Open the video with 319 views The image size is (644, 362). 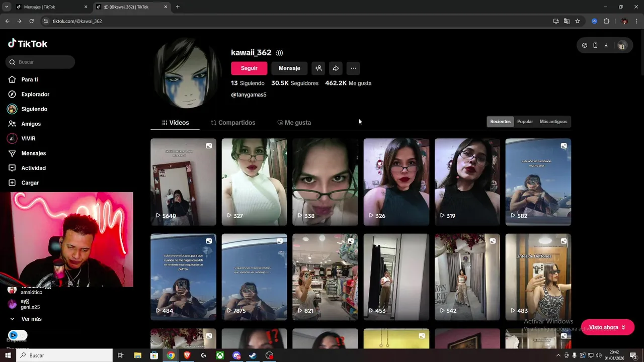tap(467, 182)
